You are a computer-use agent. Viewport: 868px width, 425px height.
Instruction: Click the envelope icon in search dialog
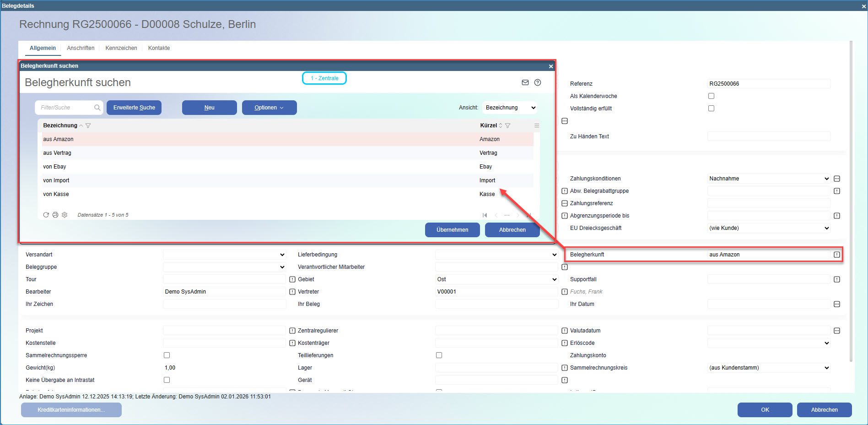coord(525,82)
